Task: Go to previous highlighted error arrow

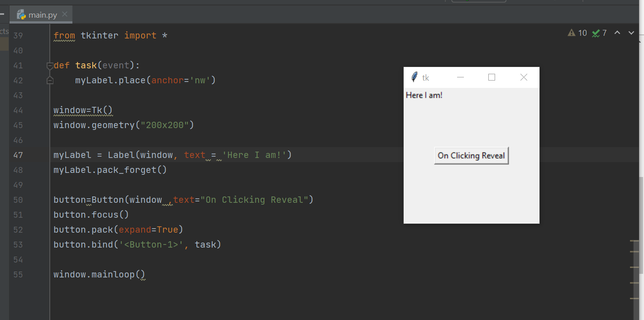Action: tap(617, 33)
